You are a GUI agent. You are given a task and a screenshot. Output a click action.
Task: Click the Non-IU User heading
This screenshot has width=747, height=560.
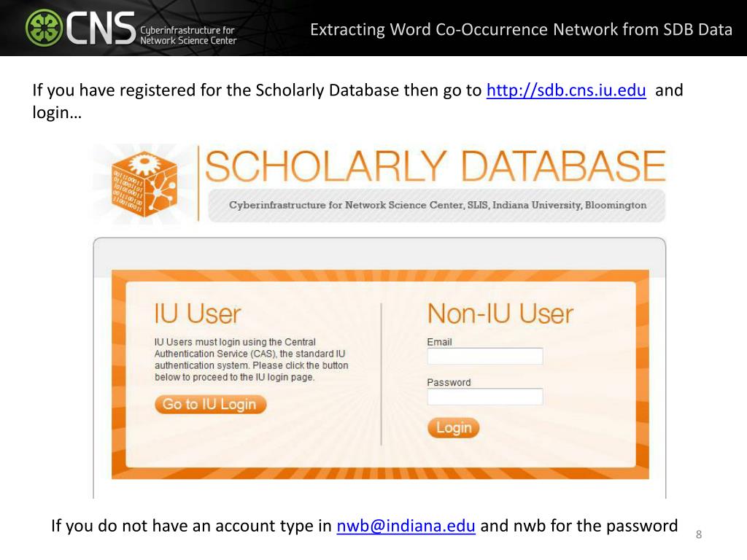[500, 314]
